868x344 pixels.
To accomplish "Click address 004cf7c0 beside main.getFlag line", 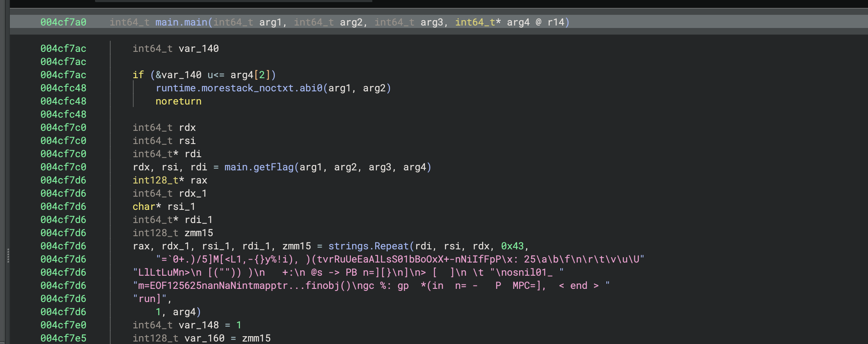I will [63, 167].
